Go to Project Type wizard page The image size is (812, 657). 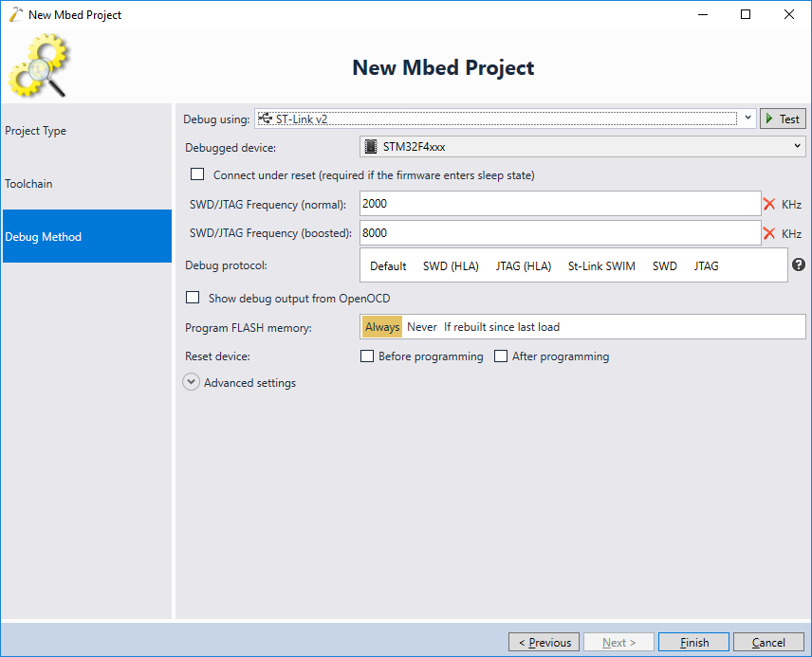(87, 131)
